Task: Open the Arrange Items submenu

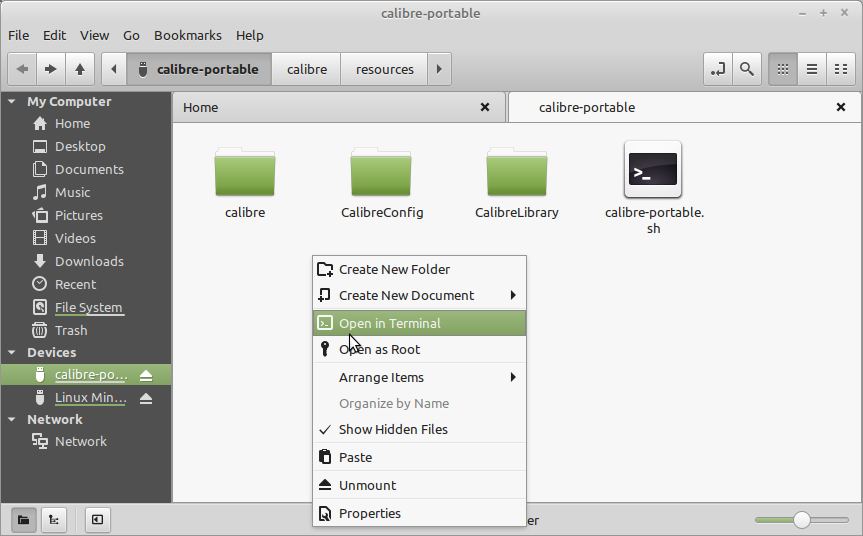Action: click(419, 378)
